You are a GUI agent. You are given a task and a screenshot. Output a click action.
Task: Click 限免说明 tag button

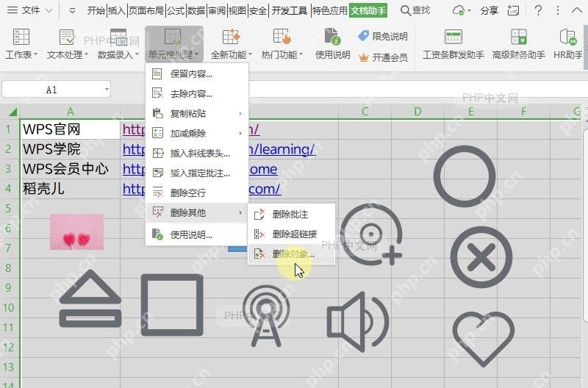(383, 36)
